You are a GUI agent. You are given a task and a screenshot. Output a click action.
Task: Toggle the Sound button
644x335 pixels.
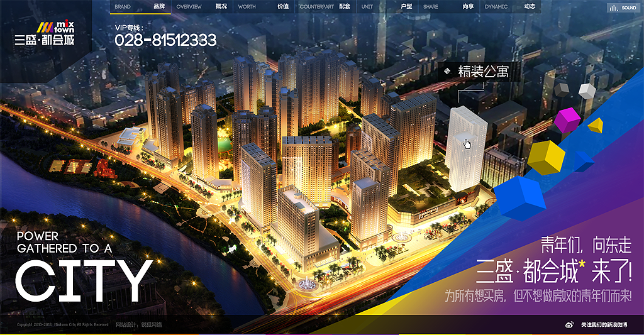(x=623, y=8)
